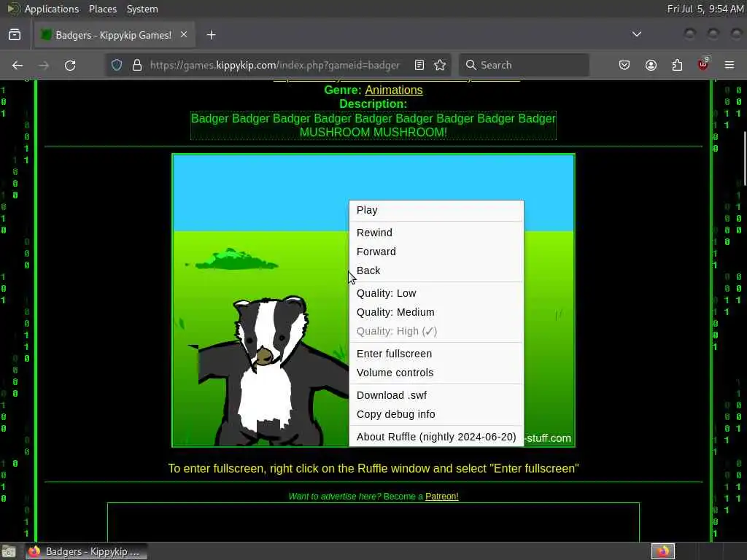Bookmark this page with the star icon
Viewport: 747px width, 560px height.
(x=440, y=65)
